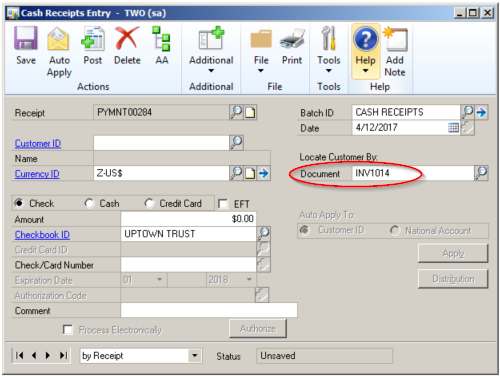This screenshot has width=500, height=377.
Task: Select the Credit Card radio button
Action: pyautogui.click(x=149, y=203)
